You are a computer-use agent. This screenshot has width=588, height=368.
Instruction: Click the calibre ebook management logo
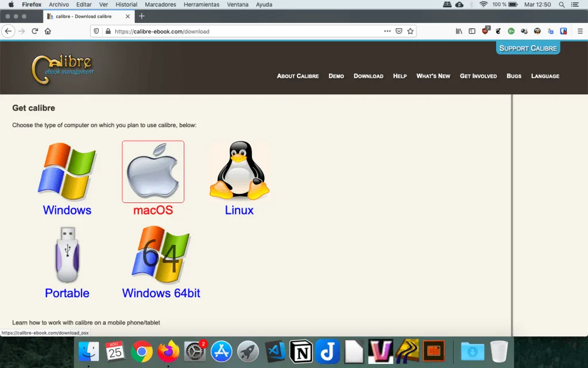[63, 69]
